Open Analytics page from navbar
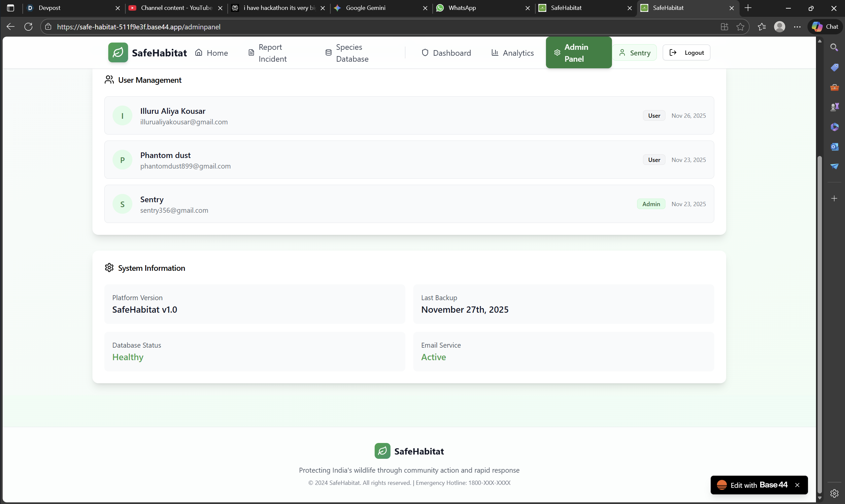The height and width of the screenshot is (504, 845). (513, 53)
